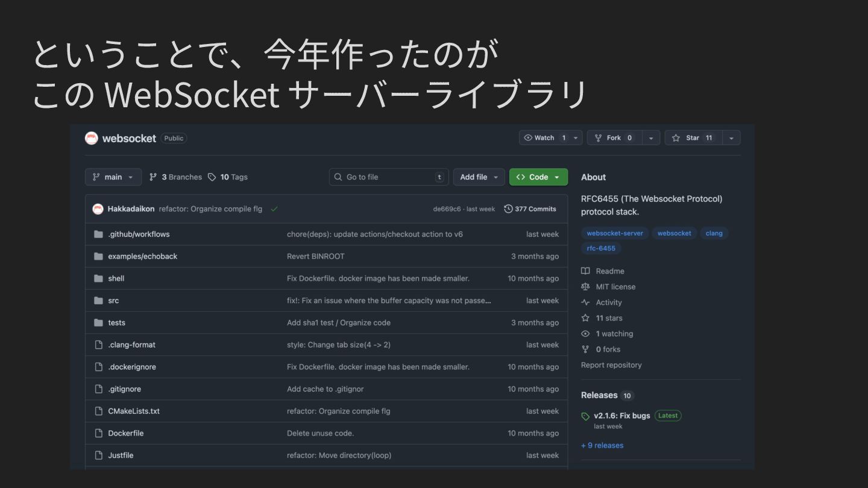The width and height of the screenshot is (868, 488).
Task: Click the green commit status checkmark
Action: [x=274, y=209]
